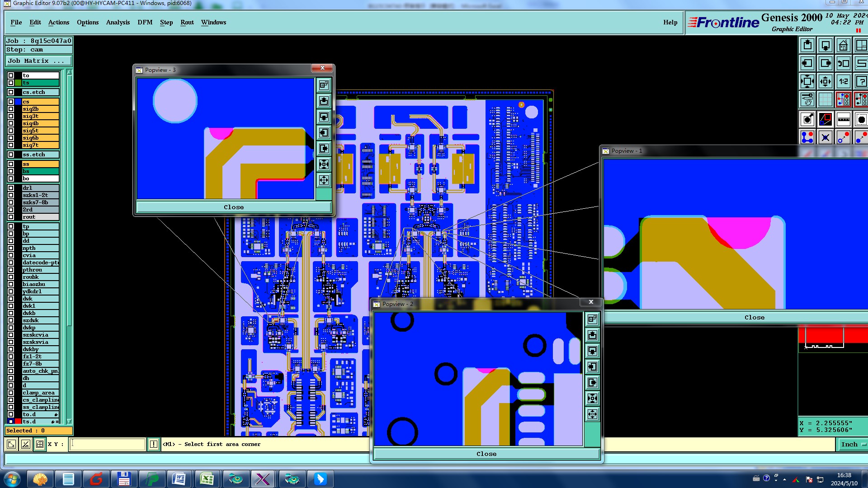Click the top side icon in Popview - 3
This screenshot has width=868, height=488.
point(324,85)
